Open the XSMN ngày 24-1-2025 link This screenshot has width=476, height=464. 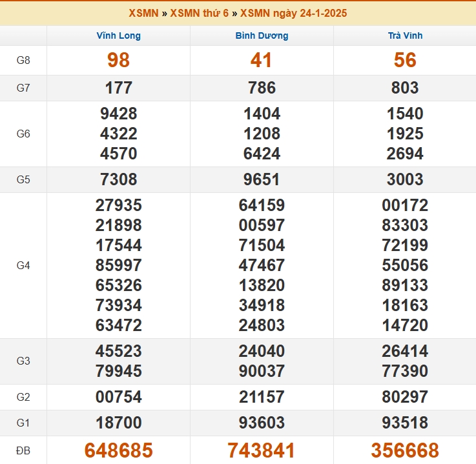[294, 13]
